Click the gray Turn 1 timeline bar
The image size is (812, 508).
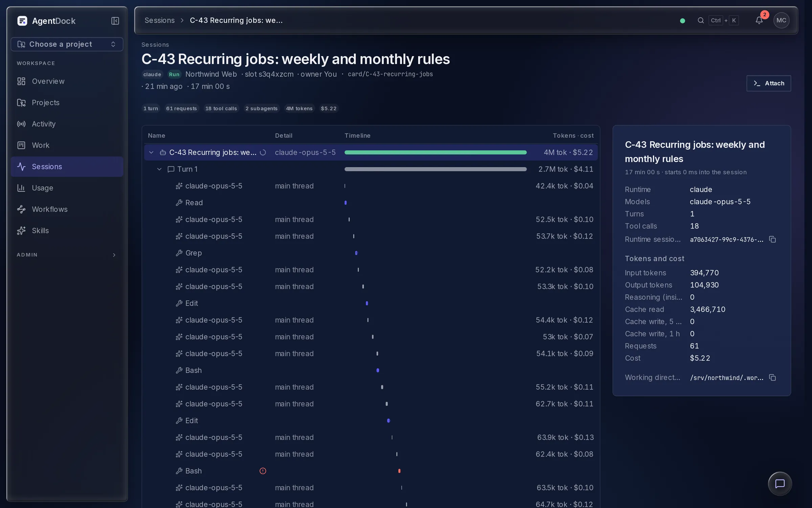435,169
